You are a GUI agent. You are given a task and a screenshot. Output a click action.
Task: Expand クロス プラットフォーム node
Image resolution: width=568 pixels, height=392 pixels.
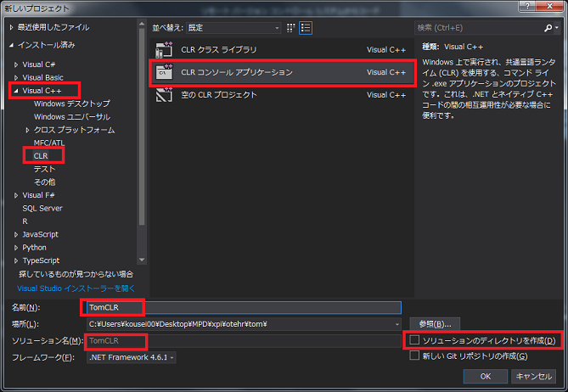[x=27, y=130]
